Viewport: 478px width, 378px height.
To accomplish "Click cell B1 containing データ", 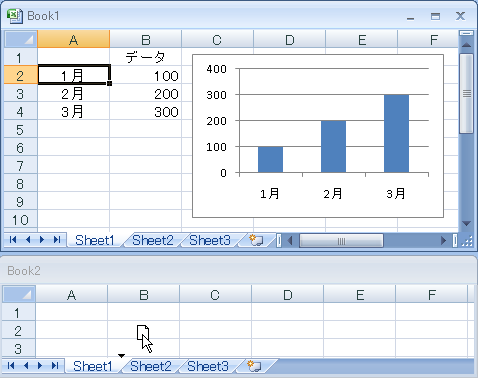I will 146,57.
